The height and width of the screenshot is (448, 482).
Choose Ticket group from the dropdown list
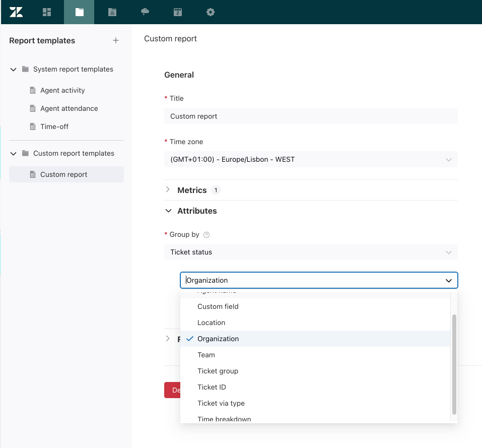pyautogui.click(x=315, y=371)
